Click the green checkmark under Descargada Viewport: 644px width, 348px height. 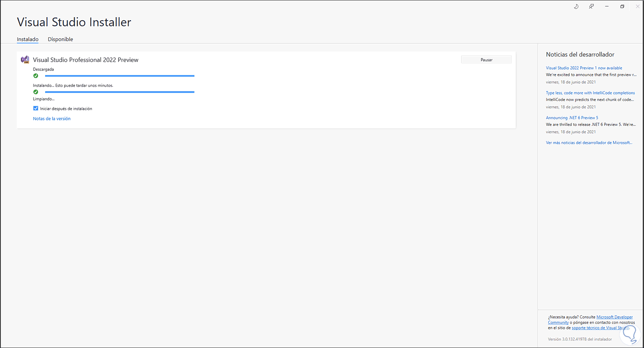pyautogui.click(x=36, y=76)
